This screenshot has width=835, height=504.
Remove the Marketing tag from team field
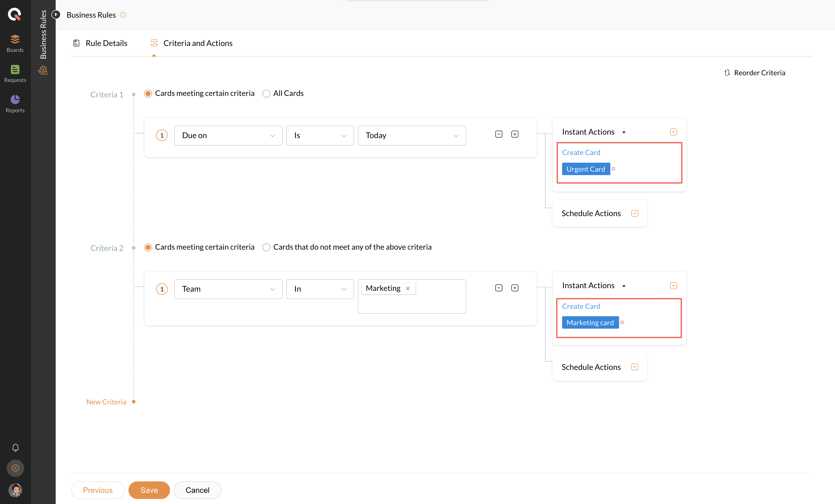tap(408, 289)
